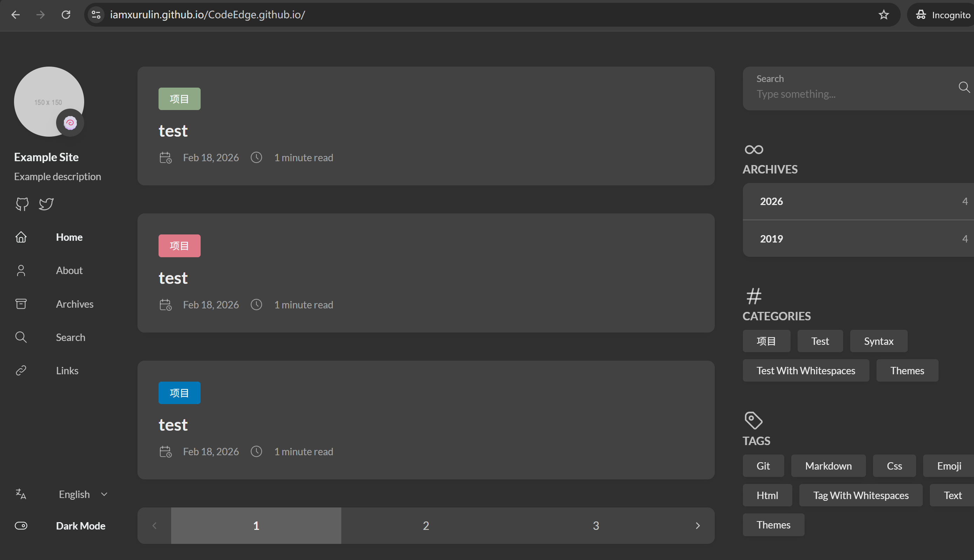This screenshot has height=560, width=974.
Task: Open the About menu item
Action: pos(69,271)
